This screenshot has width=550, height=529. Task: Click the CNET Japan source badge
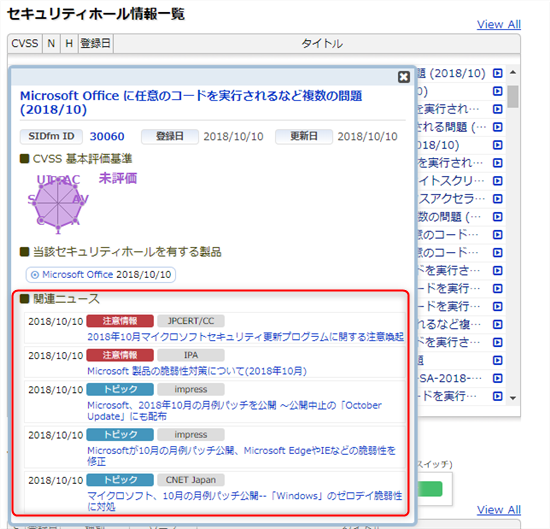[x=191, y=480]
